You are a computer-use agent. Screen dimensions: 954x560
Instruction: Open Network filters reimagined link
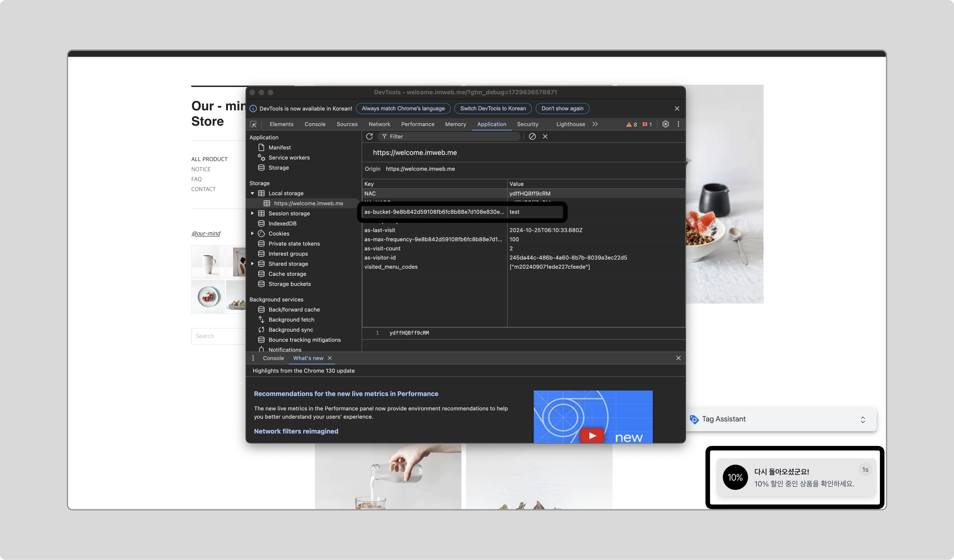[x=296, y=431]
